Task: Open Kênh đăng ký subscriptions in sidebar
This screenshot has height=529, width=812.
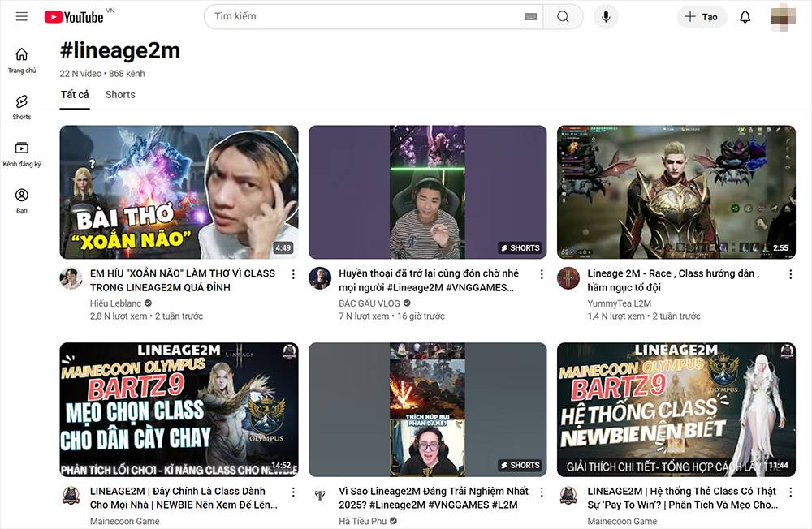Action: (x=22, y=154)
